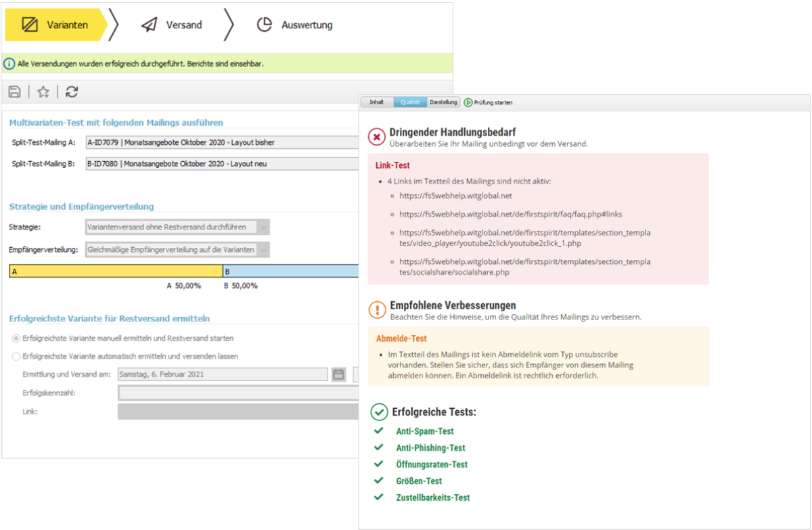Switch to the Inhalt tab
This screenshot has width=812, height=530.
[376, 102]
